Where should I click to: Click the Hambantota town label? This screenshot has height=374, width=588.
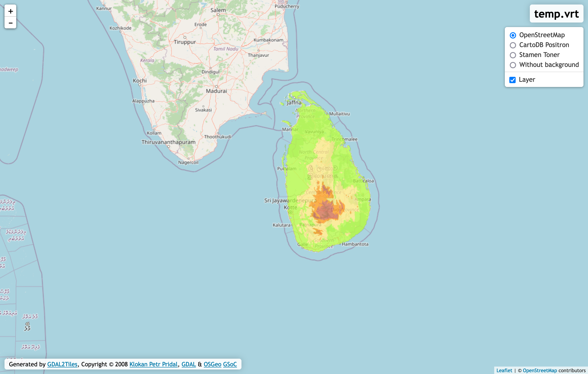point(355,244)
